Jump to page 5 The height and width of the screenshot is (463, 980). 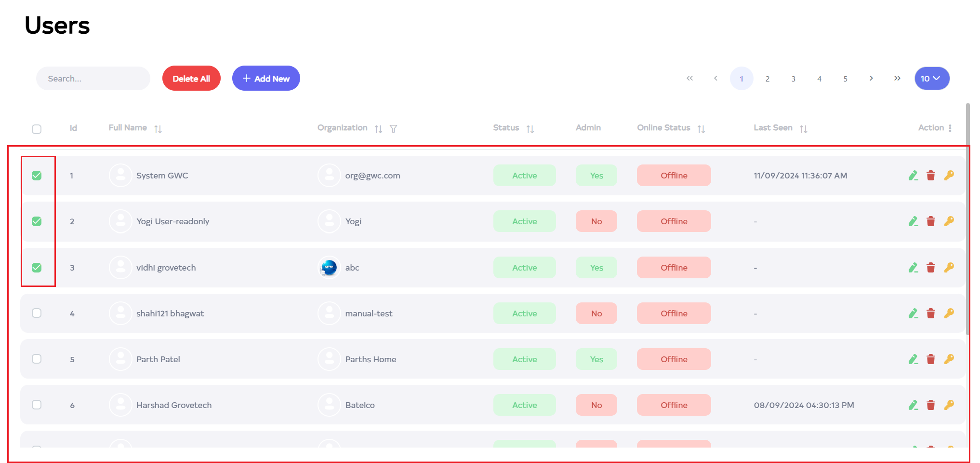point(845,79)
